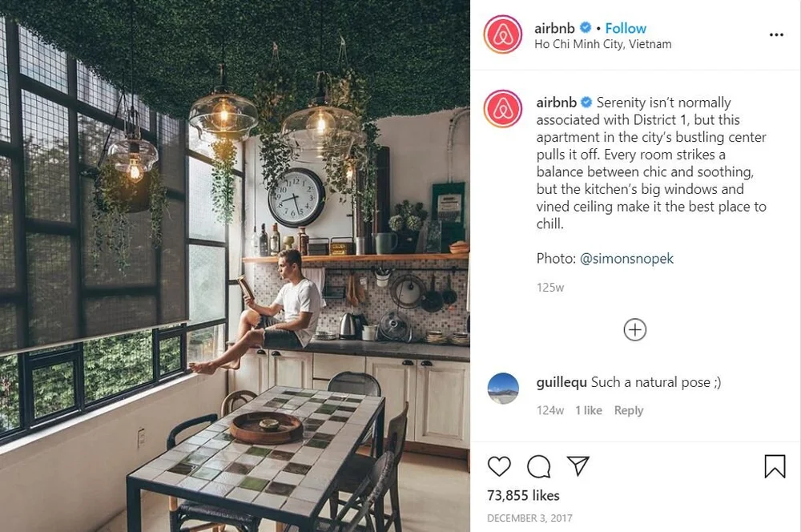Screen dimensions: 801x532
Task: Click the kitchen apartment photo
Action: (x=235, y=266)
